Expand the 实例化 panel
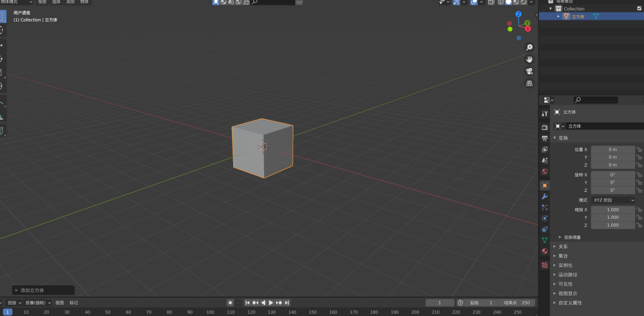This screenshot has height=316, width=644. (555, 265)
